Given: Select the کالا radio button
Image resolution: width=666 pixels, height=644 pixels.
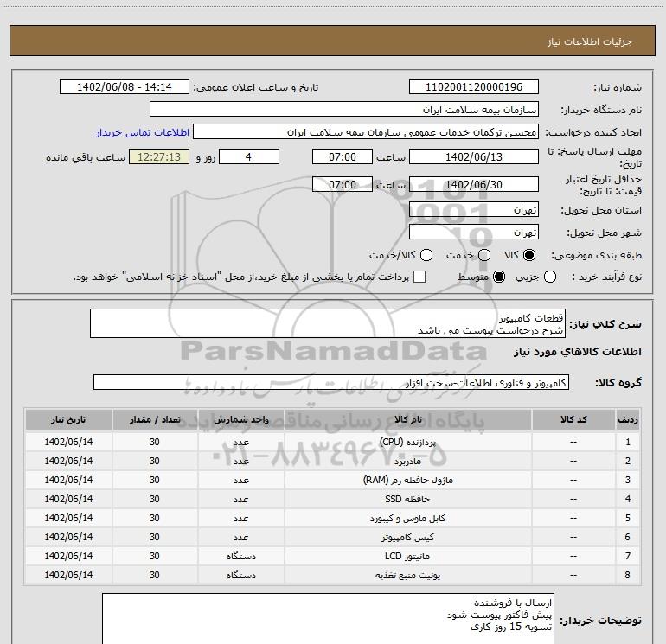Looking at the screenshot, I should 529,255.
